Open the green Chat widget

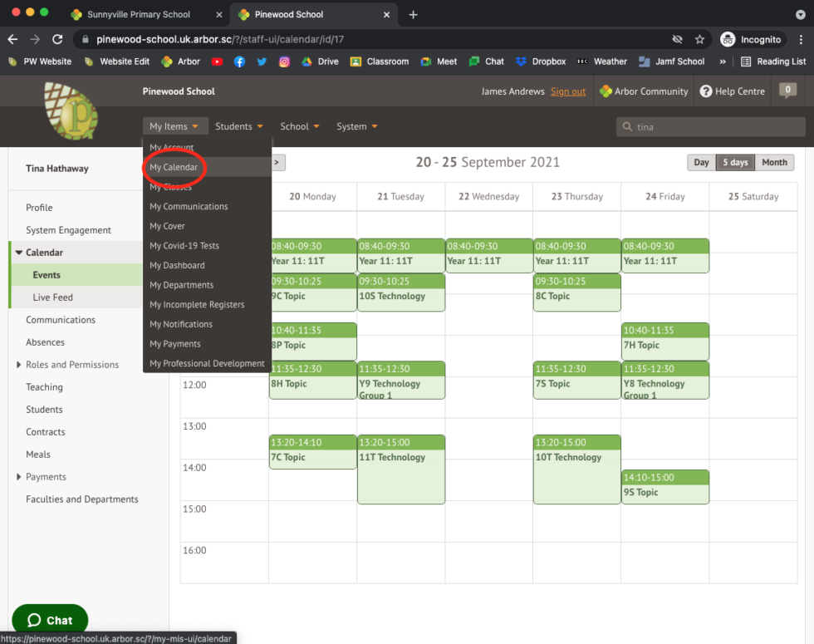50,620
